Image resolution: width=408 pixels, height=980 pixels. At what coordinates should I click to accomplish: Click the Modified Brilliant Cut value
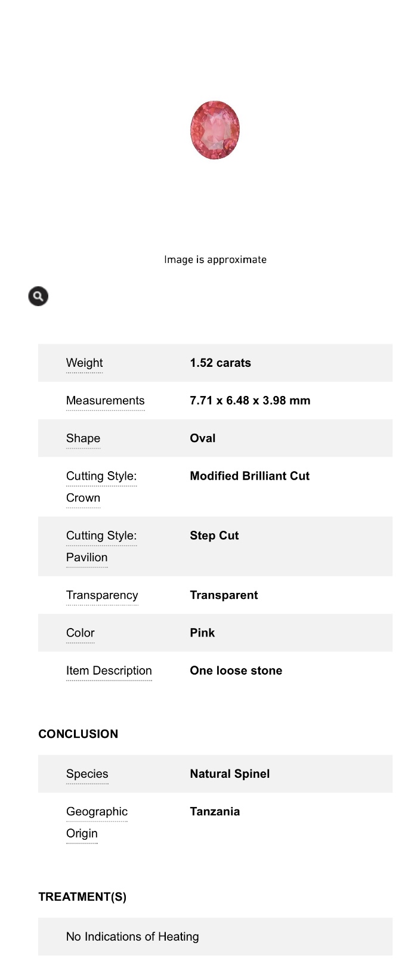(x=249, y=476)
